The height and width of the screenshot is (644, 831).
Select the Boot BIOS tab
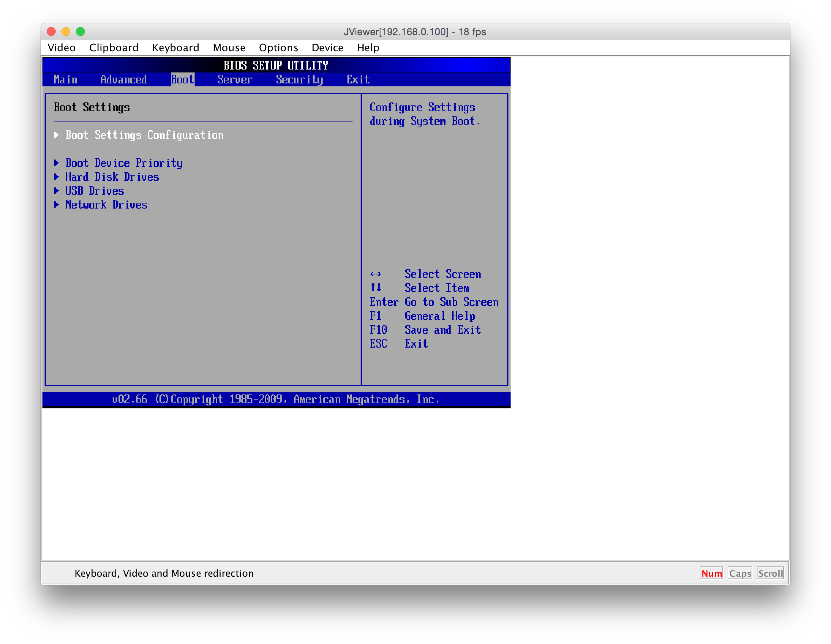pos(183,79)
